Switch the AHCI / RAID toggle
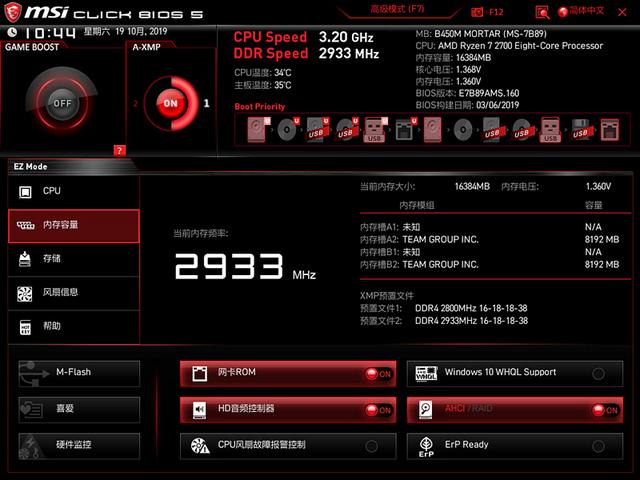640x480 pixels. [x=604, y=409]
